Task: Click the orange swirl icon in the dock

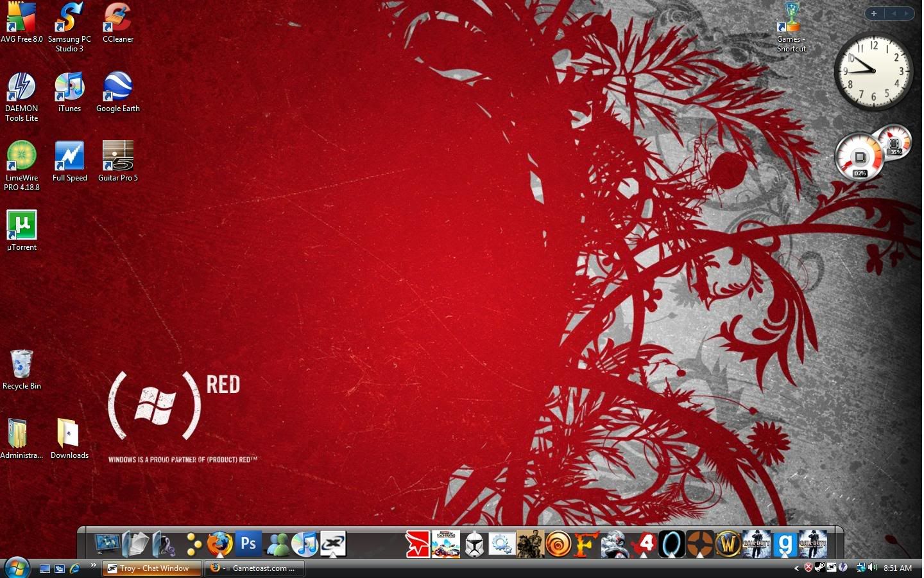Action: pos(558,545)
